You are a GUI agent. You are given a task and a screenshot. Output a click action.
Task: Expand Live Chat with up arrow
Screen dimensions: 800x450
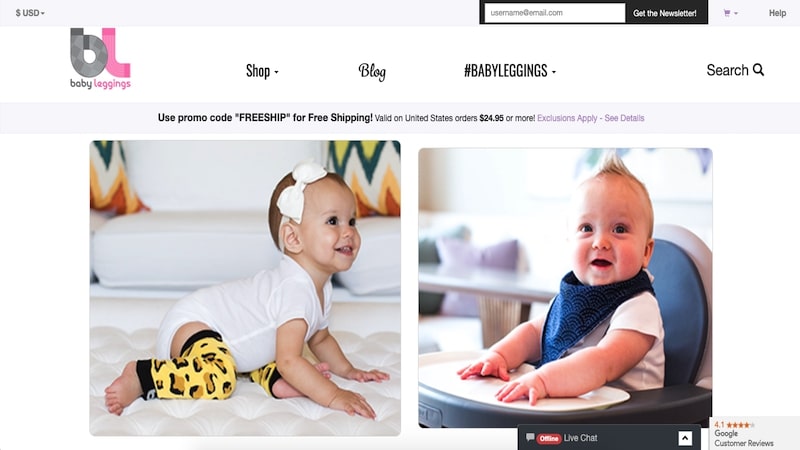pos(685,438)
